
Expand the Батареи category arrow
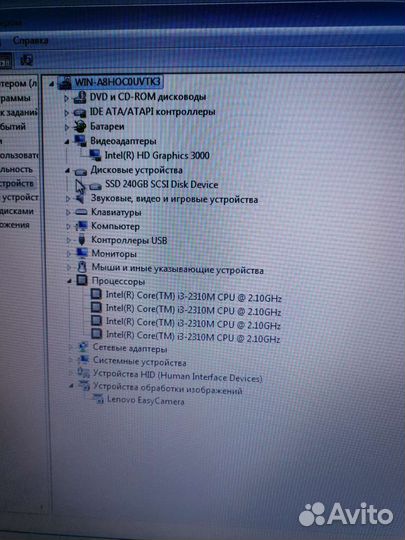coord(67,127)
